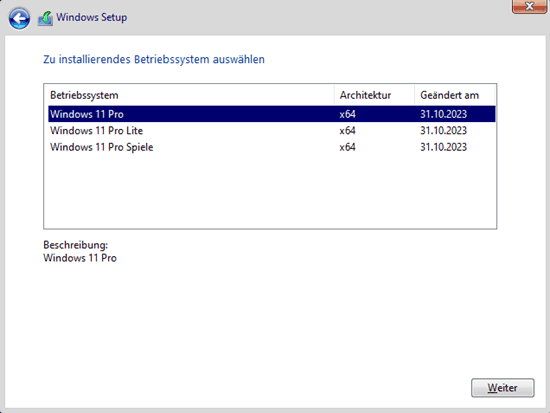
Task: Sort by the Architektur column header
Action: click(374, 95)
